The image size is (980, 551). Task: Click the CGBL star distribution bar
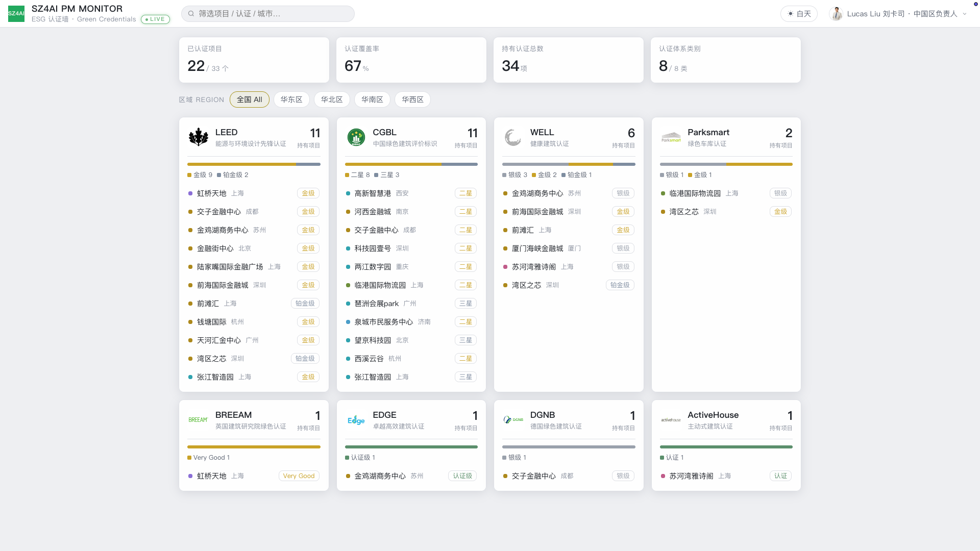pyautogui.click(x=411, y=164)
